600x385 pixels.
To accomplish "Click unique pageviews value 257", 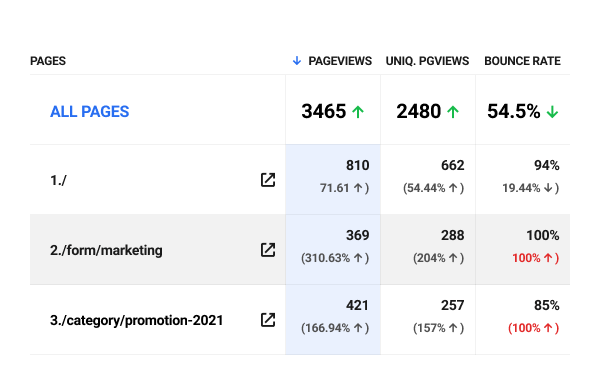I will [453, 305].
